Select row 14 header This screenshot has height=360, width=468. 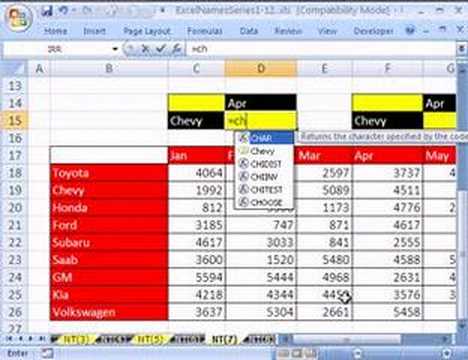[x=15, y=103]
